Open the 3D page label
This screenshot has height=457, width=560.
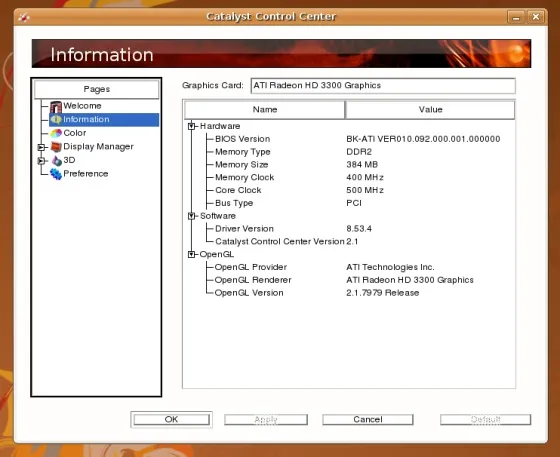(x=69, y=160)
